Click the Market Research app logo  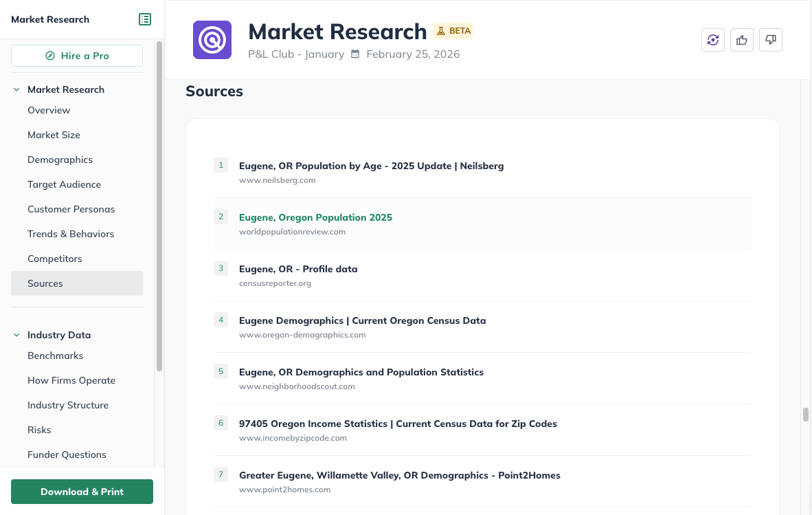click(x=212, y=40)
